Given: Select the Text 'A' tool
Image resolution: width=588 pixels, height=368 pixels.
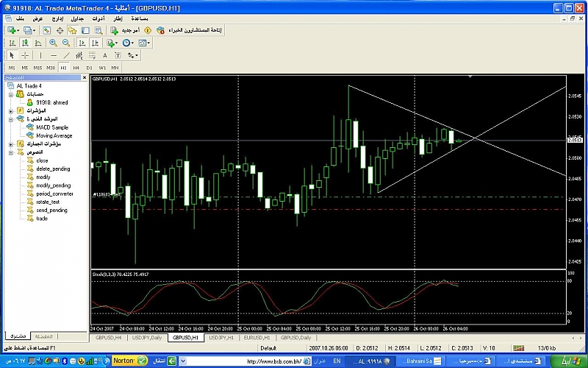Looking at the screenshot, I should [105, 55].
